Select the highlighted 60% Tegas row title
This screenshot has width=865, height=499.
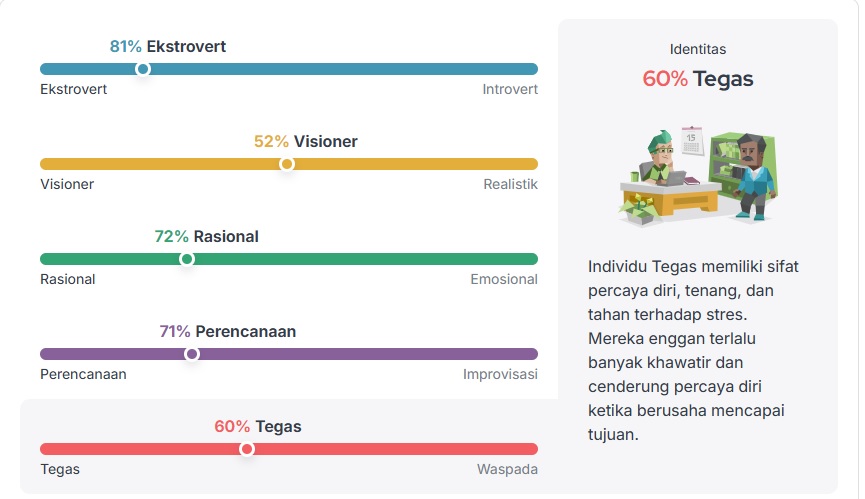point(257,426)
